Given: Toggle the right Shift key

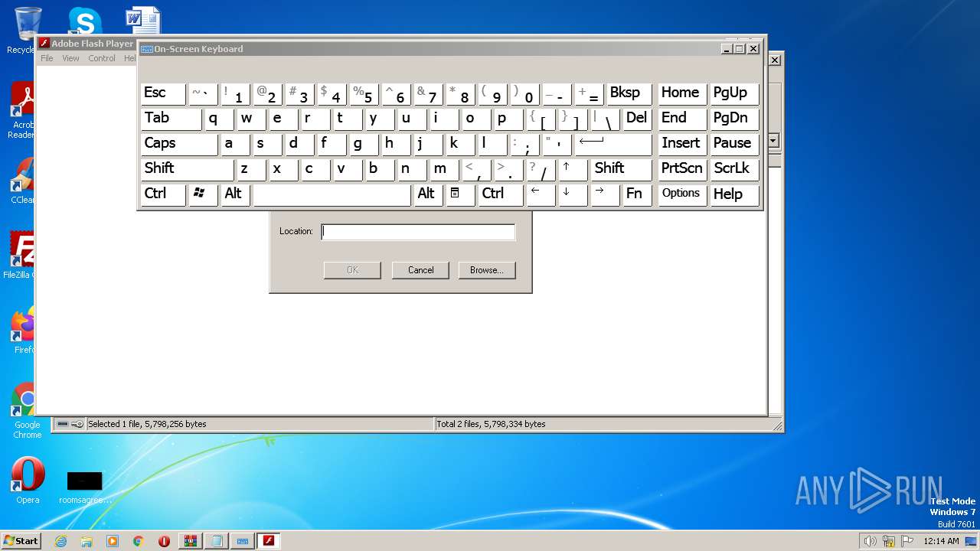Looking at the screenshot, I should pos(622,169).
